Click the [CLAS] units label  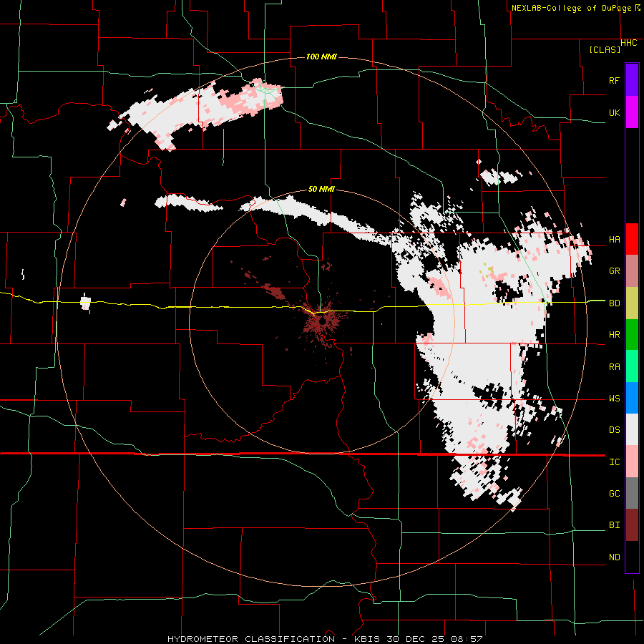pyautogui.click(x=605, y=50)
